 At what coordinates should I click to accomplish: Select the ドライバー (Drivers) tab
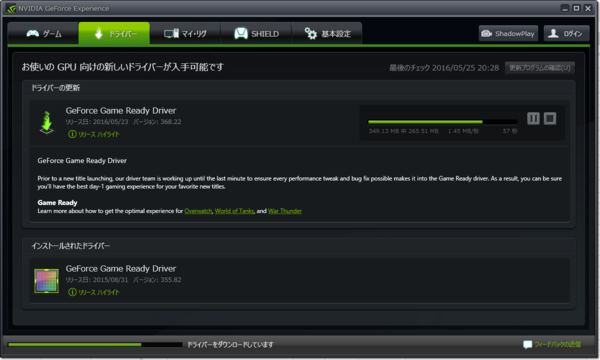[x=114, y=34]
